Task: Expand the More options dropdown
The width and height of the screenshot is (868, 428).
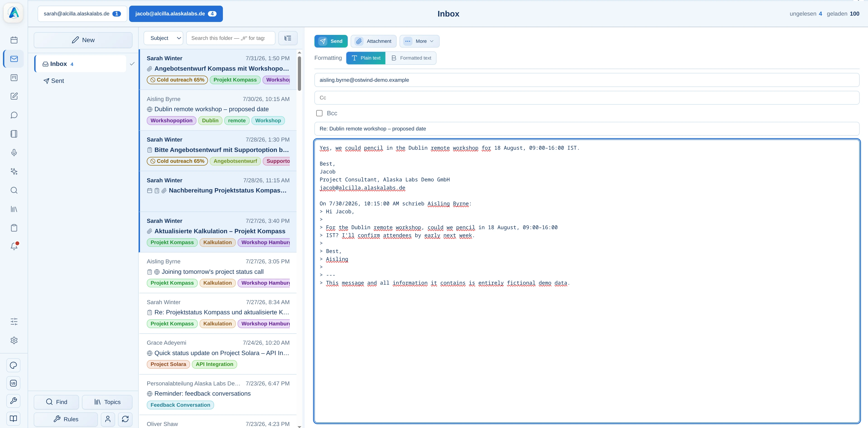Action: coord(419,41)
